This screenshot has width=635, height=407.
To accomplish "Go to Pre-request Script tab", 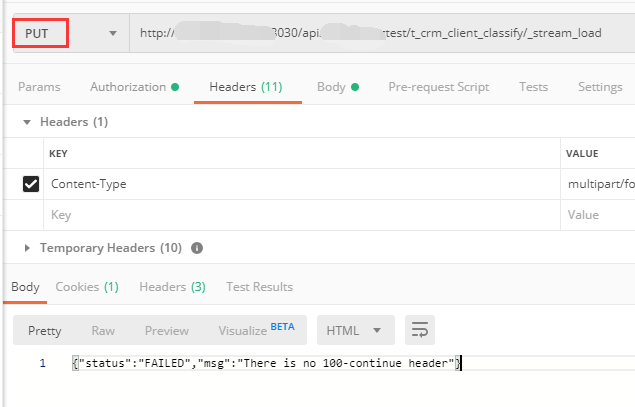I will [439, 87].
